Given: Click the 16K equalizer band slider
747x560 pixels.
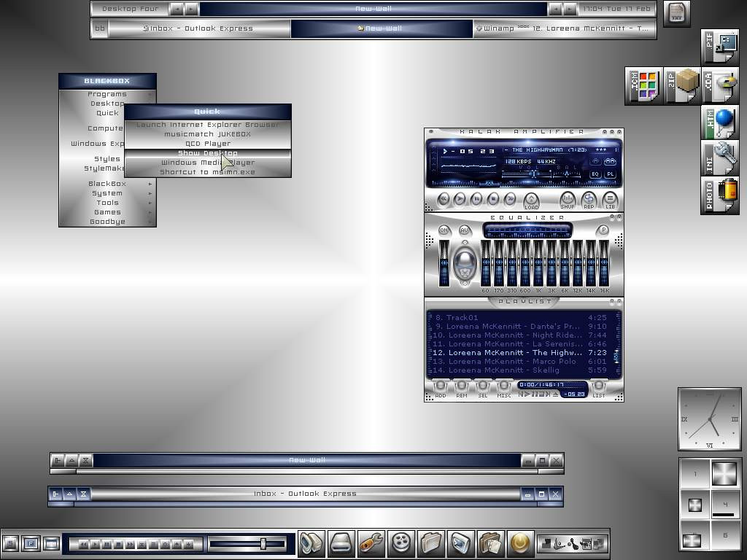Looking at the screenshot, I should pos(604,263).
